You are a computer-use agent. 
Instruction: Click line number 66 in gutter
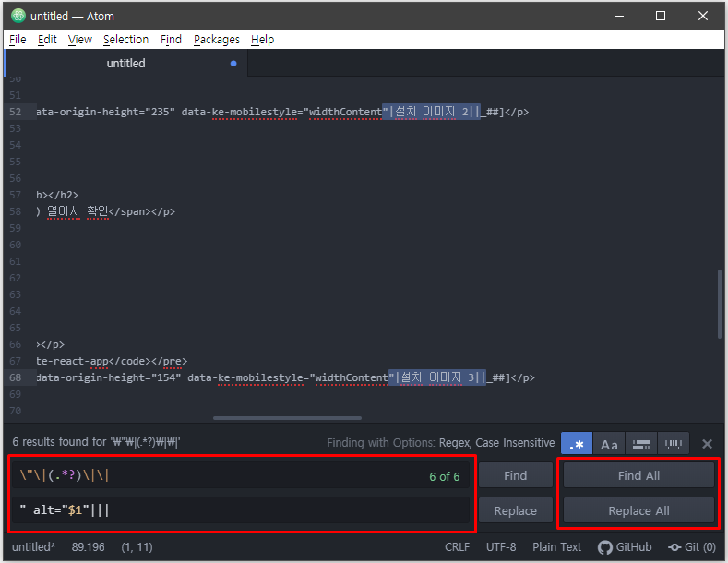click(16, 344)
